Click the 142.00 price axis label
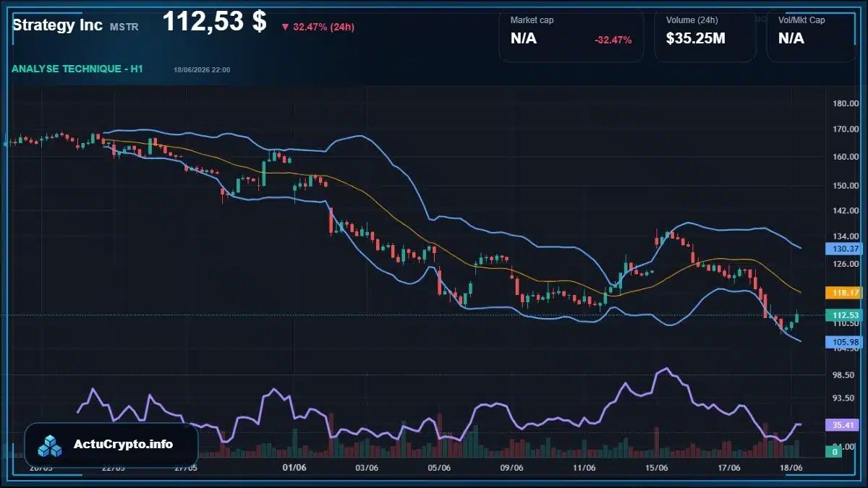The height and width of the screenshot is (488, 868). pyautogui.click(x=845, y=210)
